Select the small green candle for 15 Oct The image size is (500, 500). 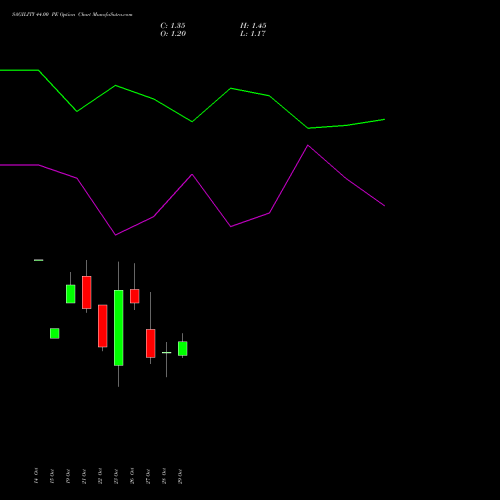pyautogui.click(x=55, y=333)
